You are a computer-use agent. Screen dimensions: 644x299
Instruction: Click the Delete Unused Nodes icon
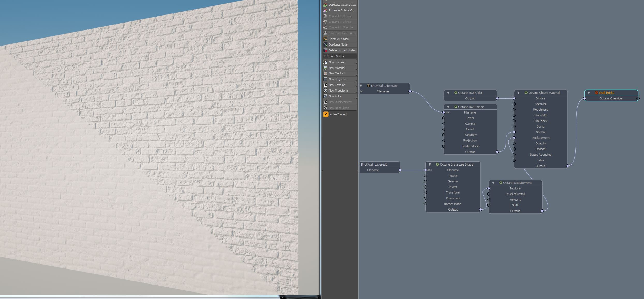pyautogui.click(x=326, y=50)
